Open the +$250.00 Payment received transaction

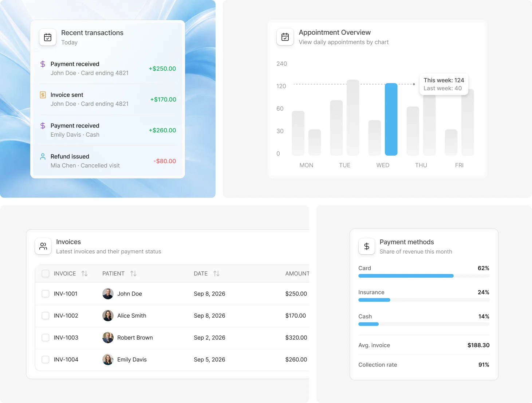coord(108,69)
